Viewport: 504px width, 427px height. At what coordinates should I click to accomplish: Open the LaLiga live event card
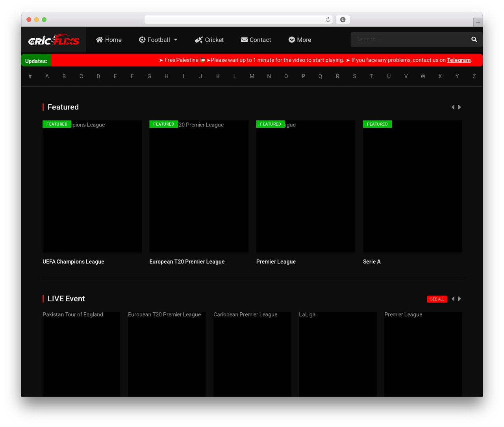pos(338,354)
